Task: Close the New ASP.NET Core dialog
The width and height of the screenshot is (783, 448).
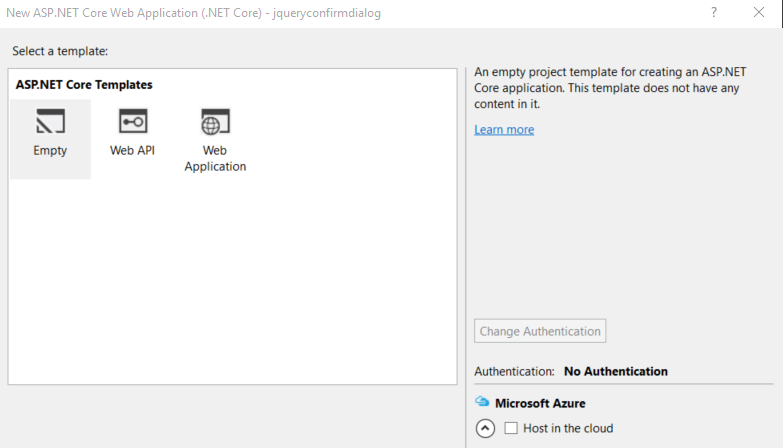Action: [x=759, y=12]
